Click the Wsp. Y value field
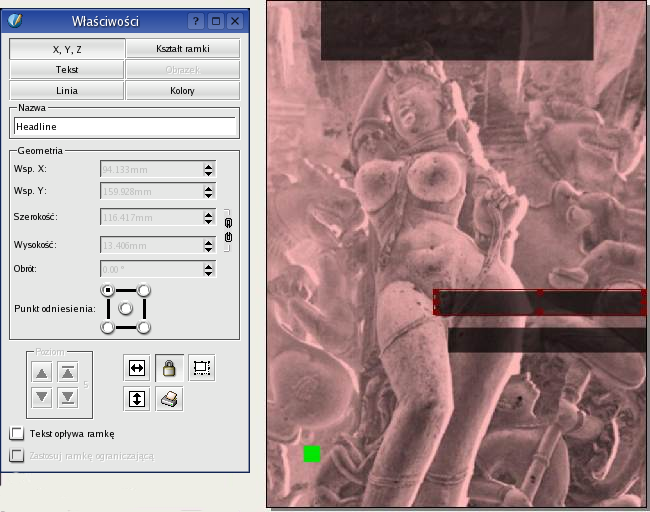 [x=152, y=192]
